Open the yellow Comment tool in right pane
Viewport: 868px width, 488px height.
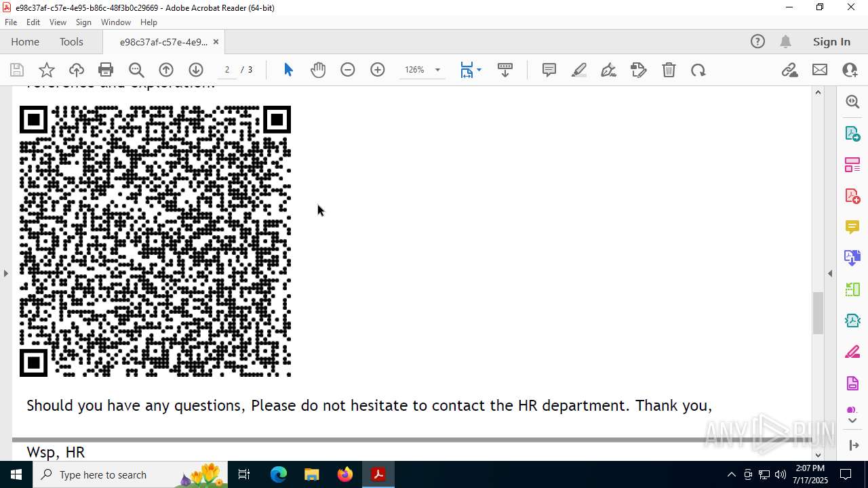coord(852,226)
